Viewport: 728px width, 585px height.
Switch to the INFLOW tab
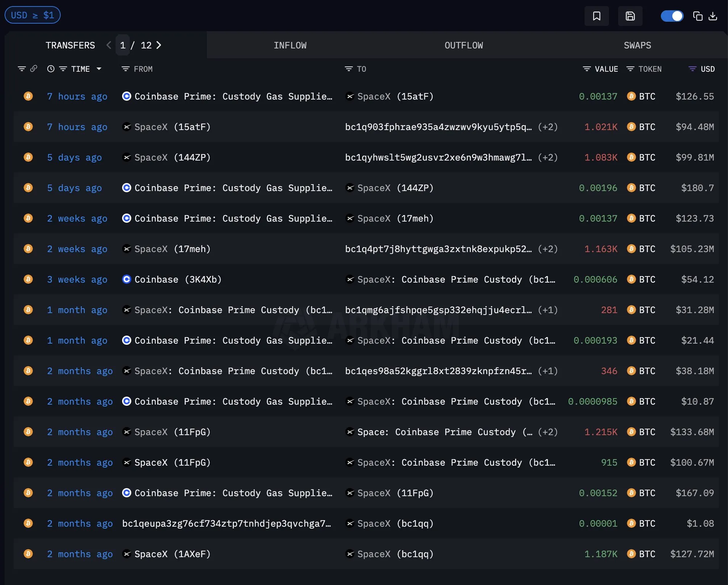(x=290, y=45)
